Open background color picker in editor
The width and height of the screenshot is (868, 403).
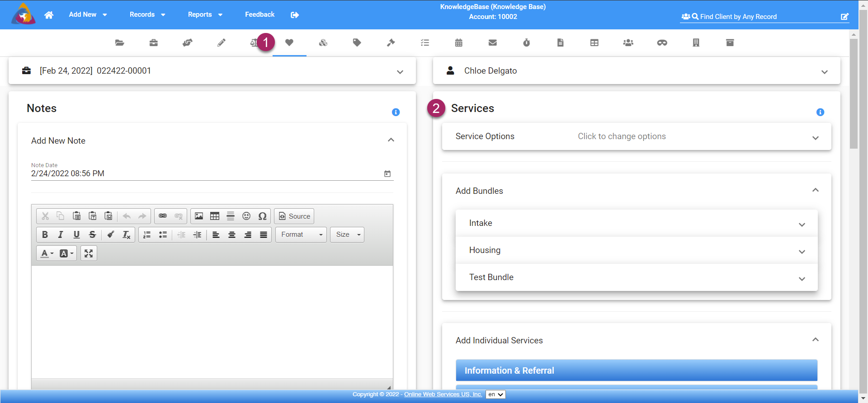[x=66, y=253]
